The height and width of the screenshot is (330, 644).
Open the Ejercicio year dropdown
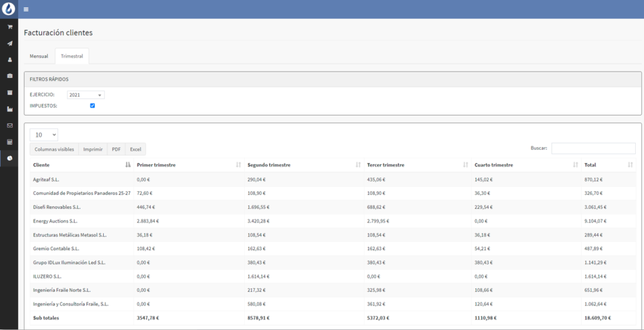86,95
